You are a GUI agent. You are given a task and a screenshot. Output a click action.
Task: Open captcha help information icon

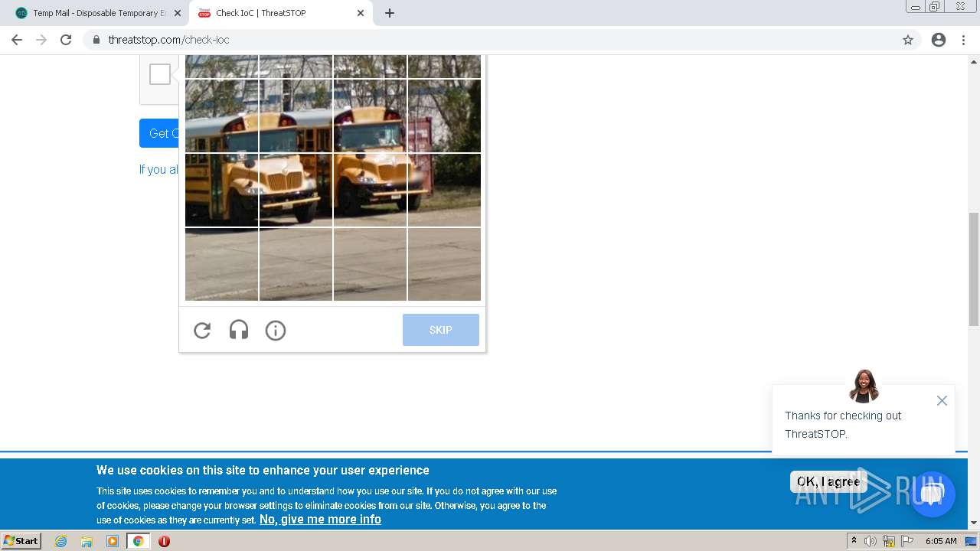point(276,330)
